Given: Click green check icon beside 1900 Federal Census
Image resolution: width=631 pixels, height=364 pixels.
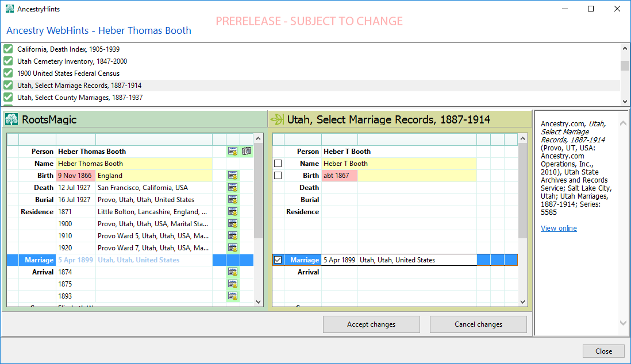Looking at the screenshot, I should point(8,73).
